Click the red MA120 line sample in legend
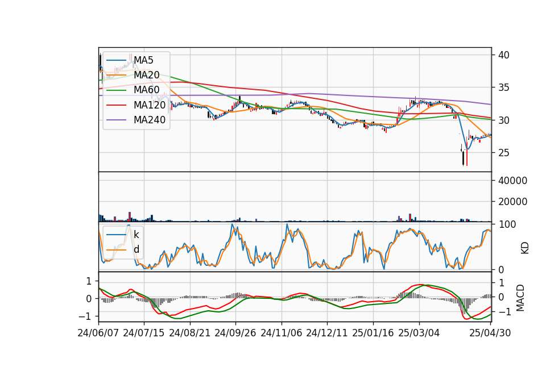The image size is (546, 392). (x=116, y=105)
